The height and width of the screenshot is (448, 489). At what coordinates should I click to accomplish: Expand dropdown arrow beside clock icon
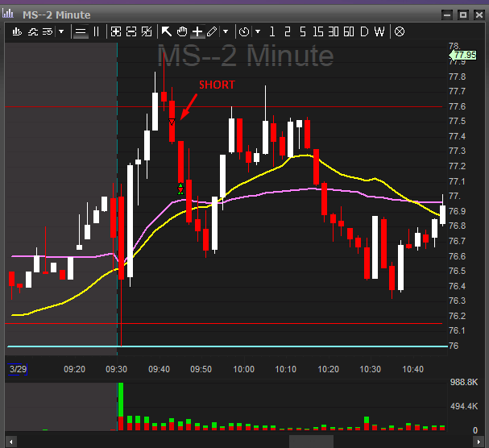258,31
